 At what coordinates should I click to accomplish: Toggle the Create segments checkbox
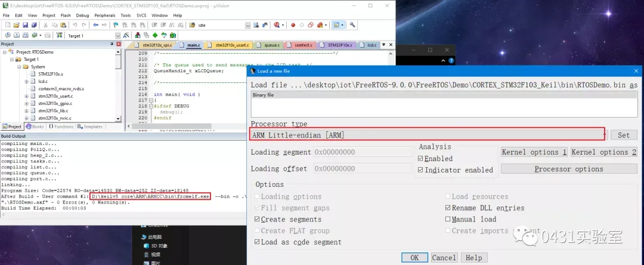[257, 220]
